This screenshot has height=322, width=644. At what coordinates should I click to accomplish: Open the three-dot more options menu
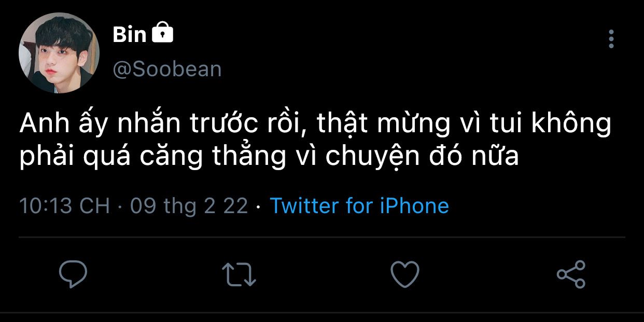point(611,39)
